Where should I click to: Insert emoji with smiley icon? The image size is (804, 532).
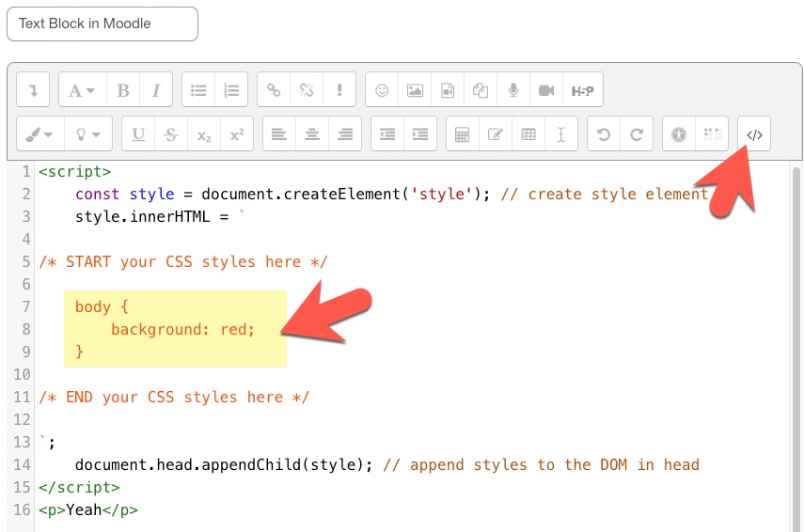click(382, 90)
